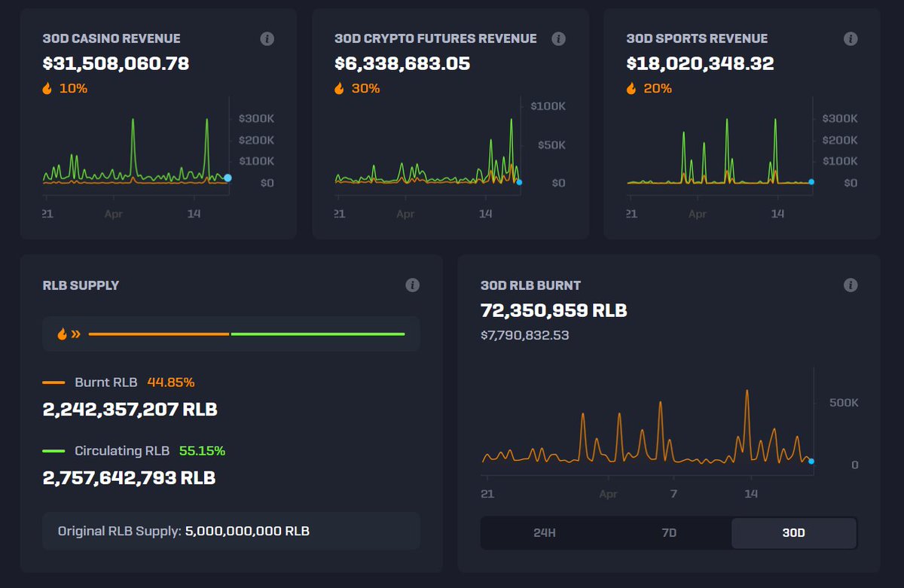Viewport: 904px width, 588px height.
Task: Click crypto futures value $6,338,683.05
Action: pyautogui.click(x=402, y=64)
